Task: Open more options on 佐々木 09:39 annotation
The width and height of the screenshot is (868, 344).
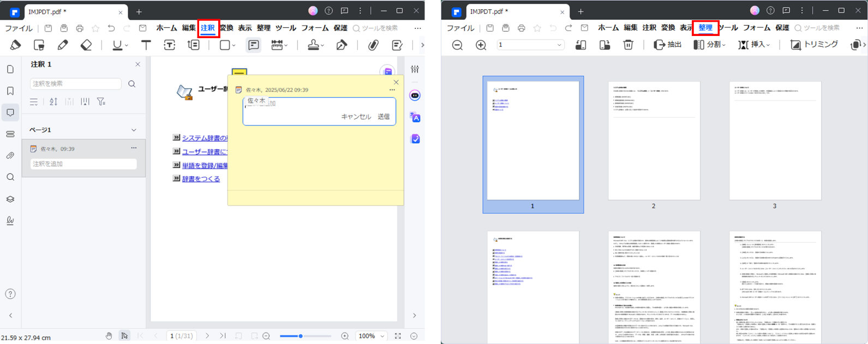Action: (x=134, y=148)
